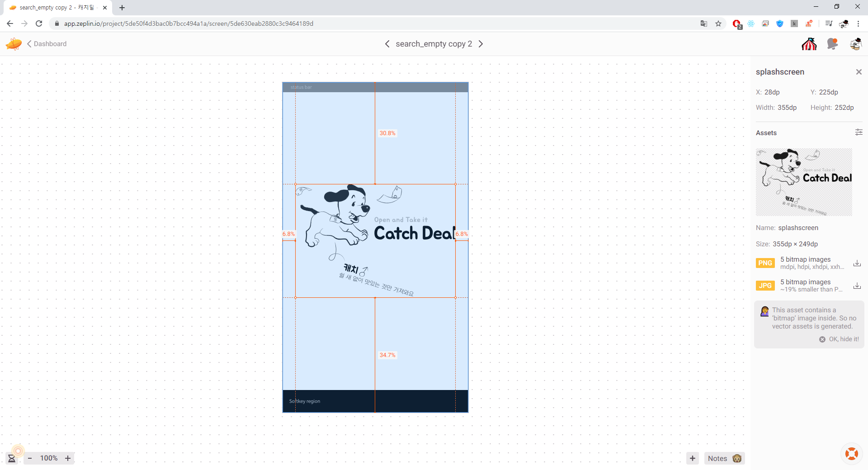Viewport: 868px width, 470px height.
Task: Toggle the Notes button
Action: (x=724, y=458)
